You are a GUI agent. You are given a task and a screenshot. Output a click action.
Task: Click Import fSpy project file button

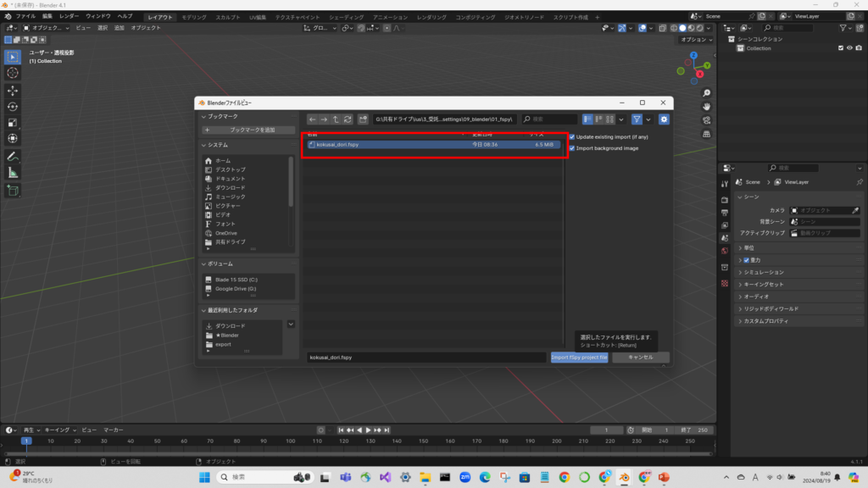pos(579,358)
